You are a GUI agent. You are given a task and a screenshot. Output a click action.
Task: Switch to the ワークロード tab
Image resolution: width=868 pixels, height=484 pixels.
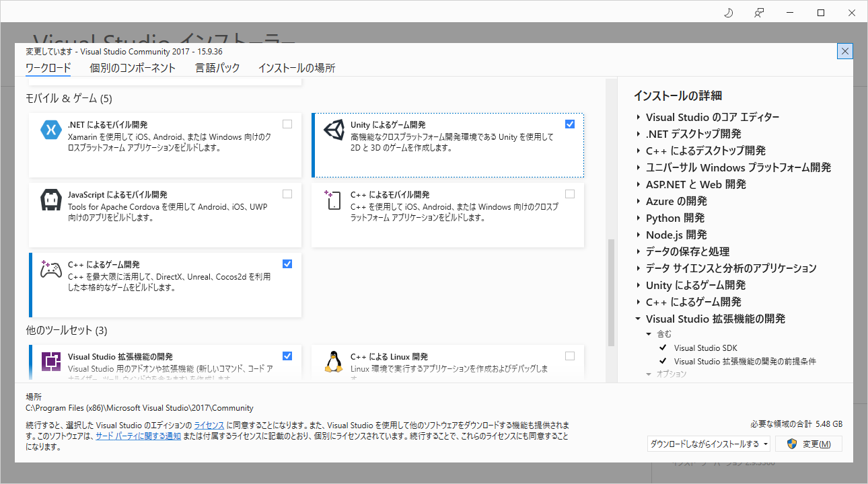(x=48, y=68)
